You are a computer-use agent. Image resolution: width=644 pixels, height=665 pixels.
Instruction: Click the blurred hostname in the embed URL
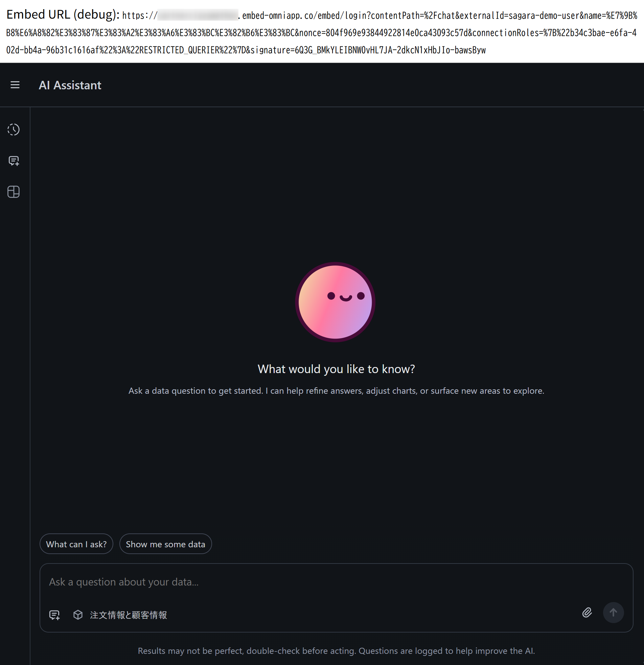tap(198, 15)
